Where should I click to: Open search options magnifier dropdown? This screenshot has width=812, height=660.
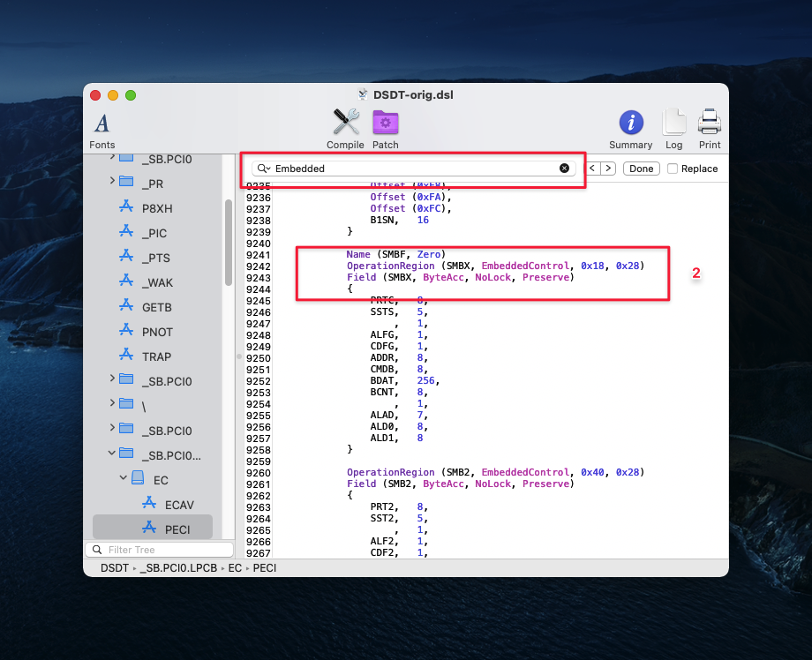coord(263,169)
